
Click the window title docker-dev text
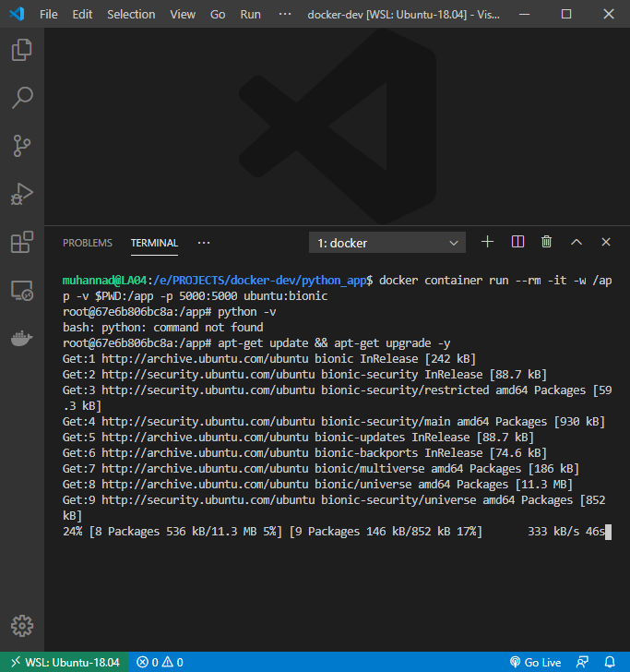[403, 14]
